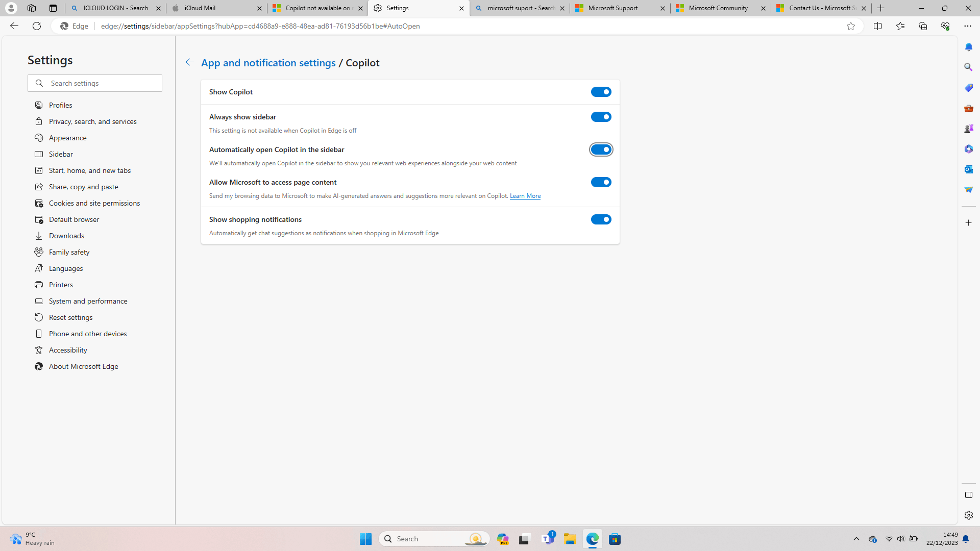Image resolution: width=980 pixels, height=551 pixels.
Task: Open Split screen view
Action: 877,26
